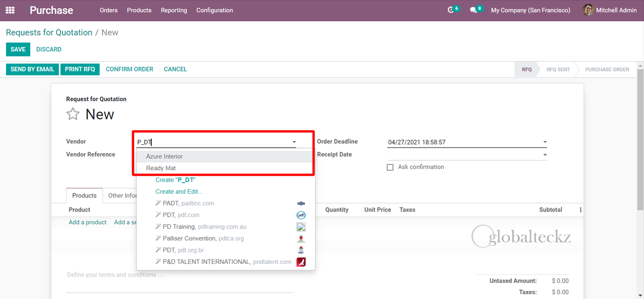Expand the Vendor field dropdown arrow
644x299 pixels.
coord(294,142)
